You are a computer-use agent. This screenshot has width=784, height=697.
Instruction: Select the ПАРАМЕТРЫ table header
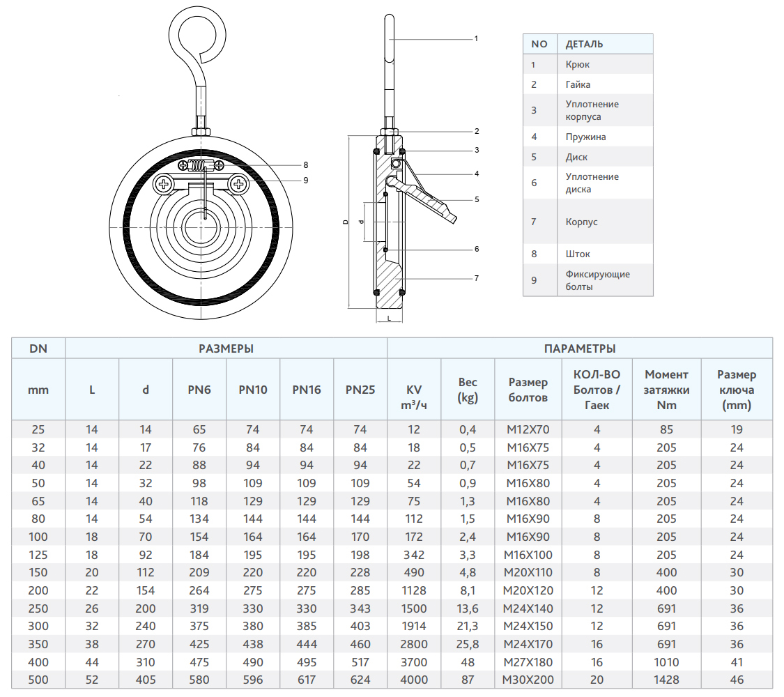click(579, 348)
